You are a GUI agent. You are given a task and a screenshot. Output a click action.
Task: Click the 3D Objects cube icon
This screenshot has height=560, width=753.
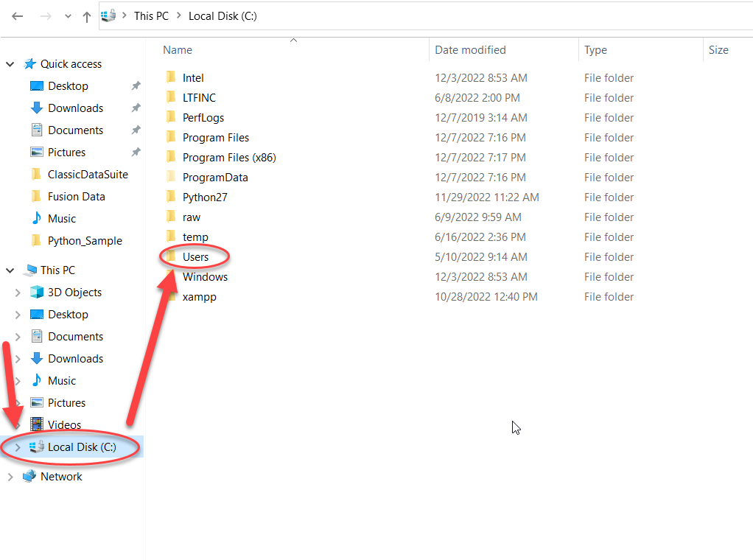point(37,293)
